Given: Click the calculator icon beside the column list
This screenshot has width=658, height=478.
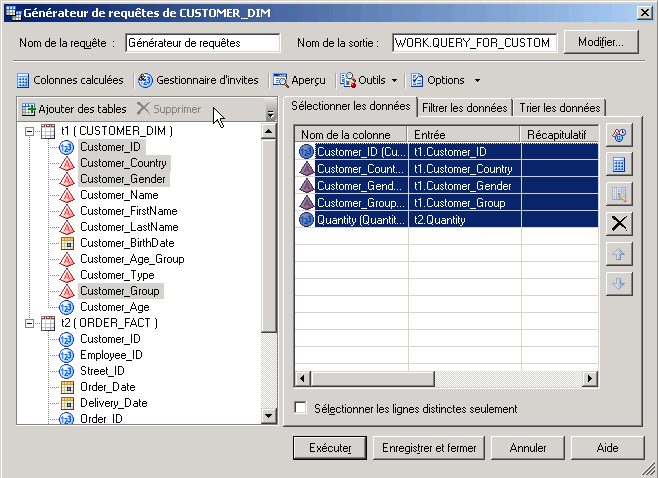Looking at the screenshot, I should (619, 164).
